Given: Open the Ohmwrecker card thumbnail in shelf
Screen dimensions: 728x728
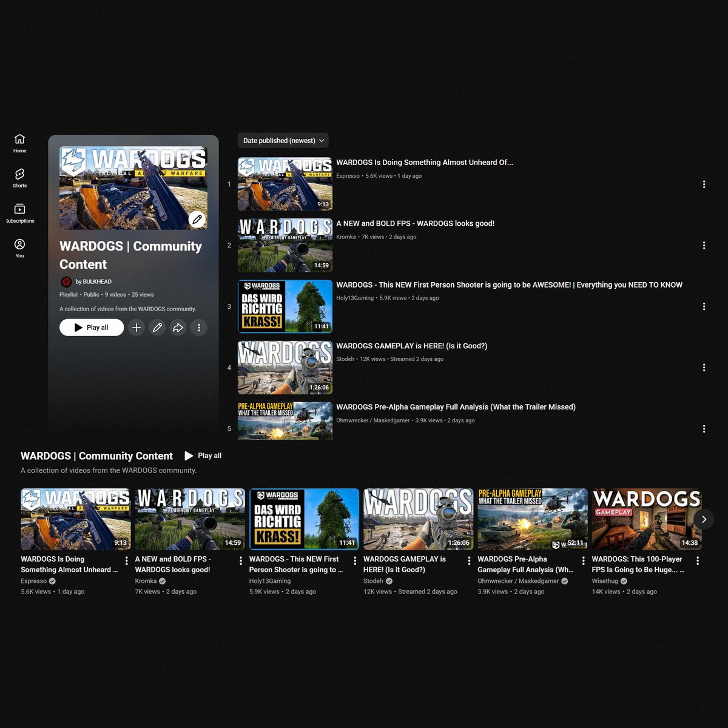Looking at the screenshot, I should pyautogui.click(x=533, y=519).
